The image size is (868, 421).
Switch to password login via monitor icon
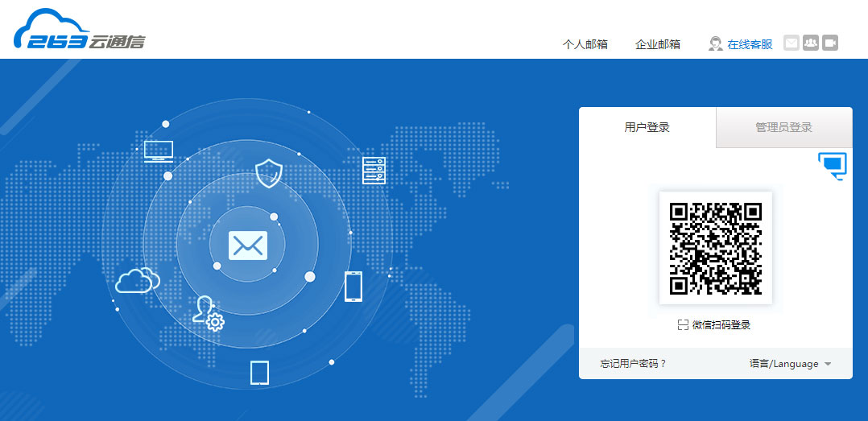tap(833, 167)
